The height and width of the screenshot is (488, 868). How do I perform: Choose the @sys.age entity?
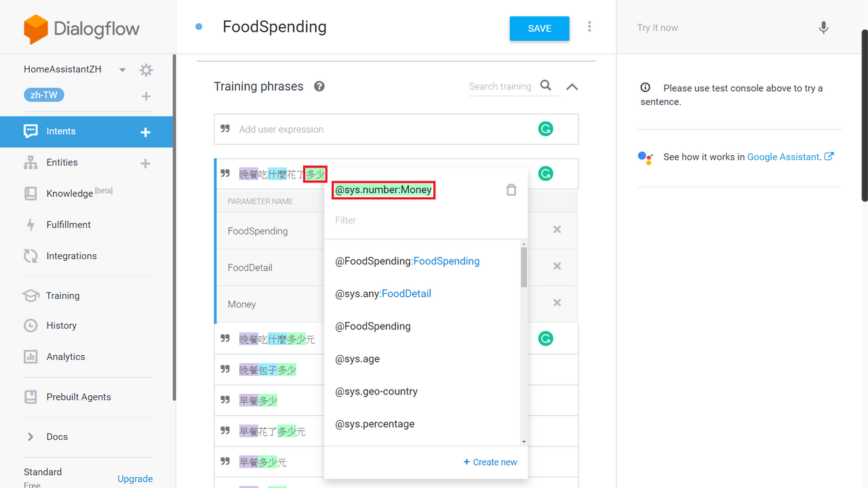[x=357, y=359]
